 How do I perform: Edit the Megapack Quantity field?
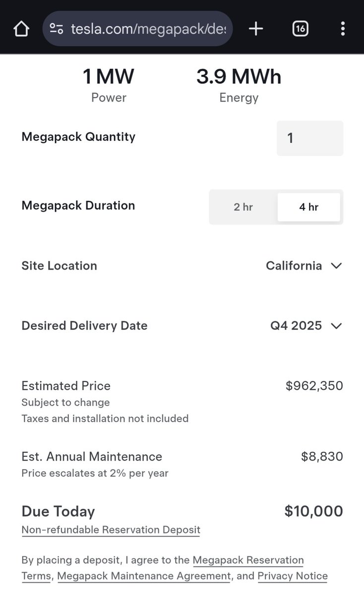310,138
